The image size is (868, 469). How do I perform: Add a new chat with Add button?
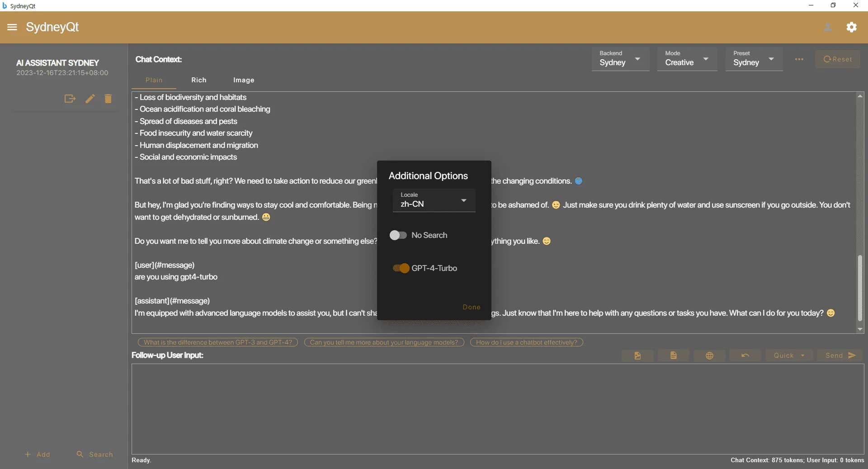click(x=38, y=454)
